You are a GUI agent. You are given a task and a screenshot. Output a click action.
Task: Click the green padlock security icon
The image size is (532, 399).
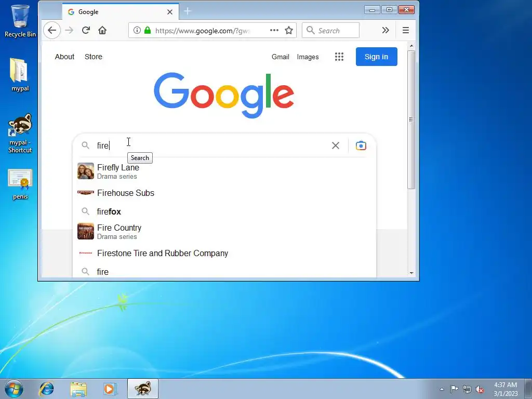coord(147,30)
